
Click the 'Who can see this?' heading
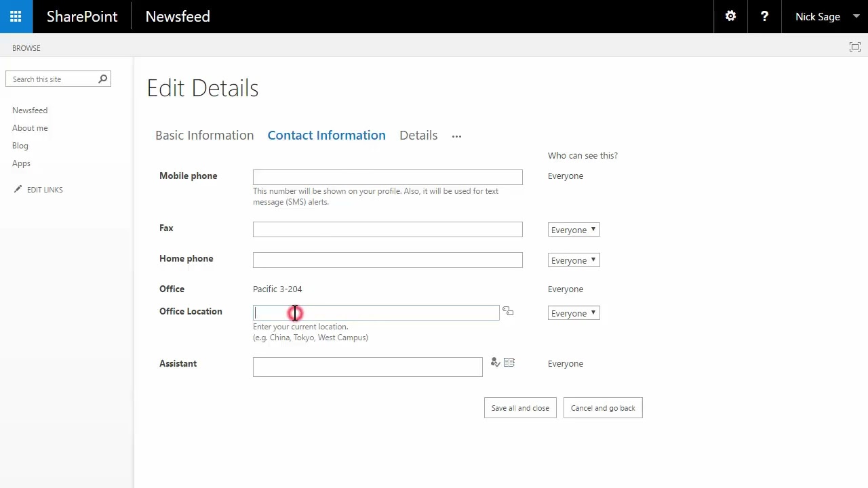pyautogui.click(x=583, y=155)
